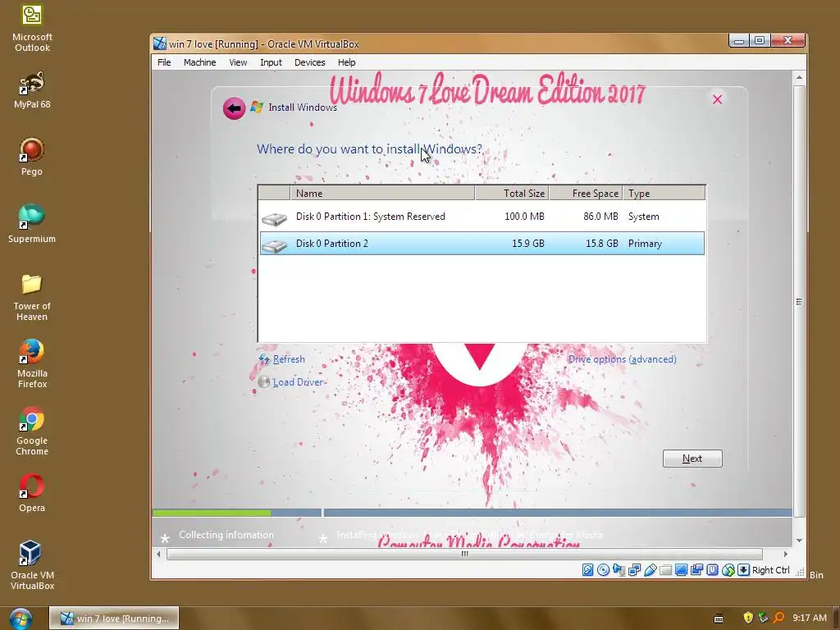The image size is (840, 630).
Task: Click the Load Driver link
Action: 299,382
